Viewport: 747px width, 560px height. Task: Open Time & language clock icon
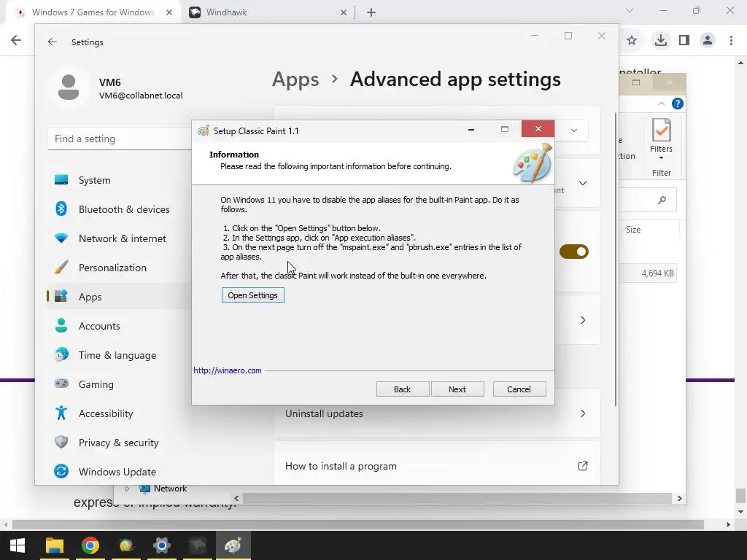[x=61, y=355]
